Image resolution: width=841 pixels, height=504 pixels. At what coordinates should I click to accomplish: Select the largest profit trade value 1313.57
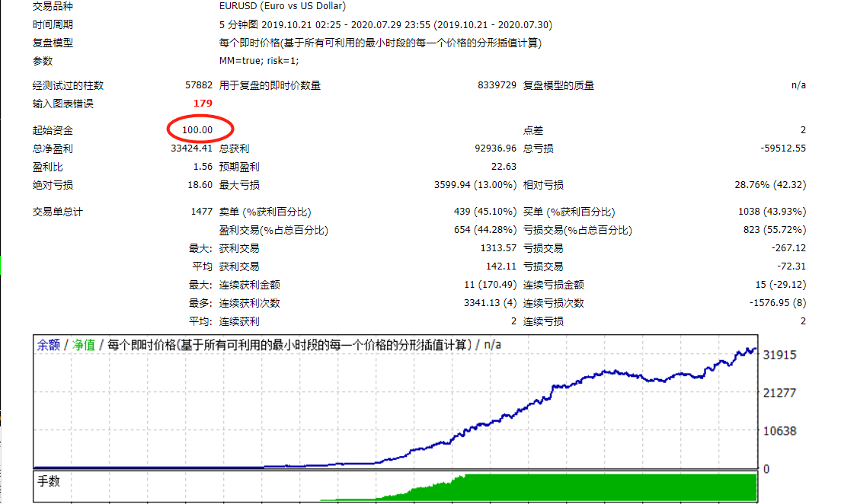pos(498,248)
